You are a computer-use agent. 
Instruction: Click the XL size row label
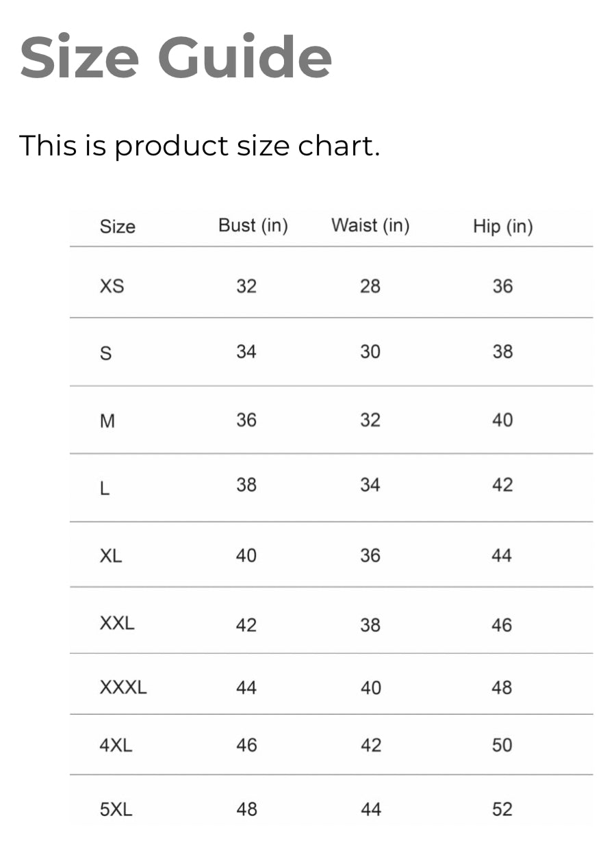point(111,556)
